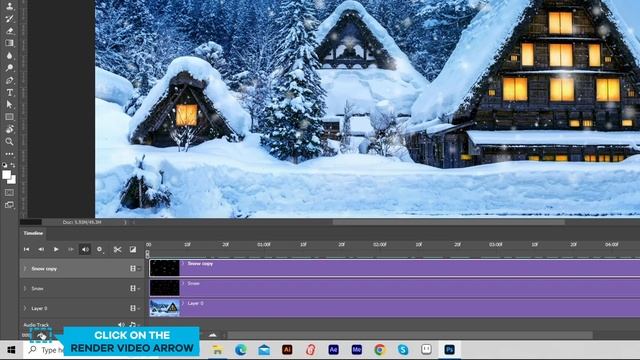Expand the Snow copy track properties
This screenshot has width=640, height=360.
tap(25, 269)
